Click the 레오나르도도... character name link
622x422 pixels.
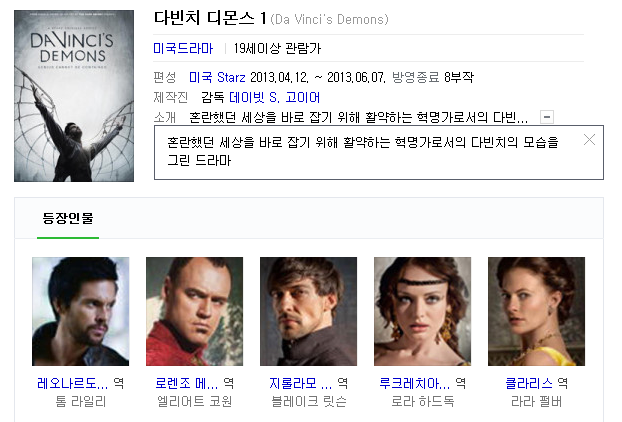(x=72, y=383)
